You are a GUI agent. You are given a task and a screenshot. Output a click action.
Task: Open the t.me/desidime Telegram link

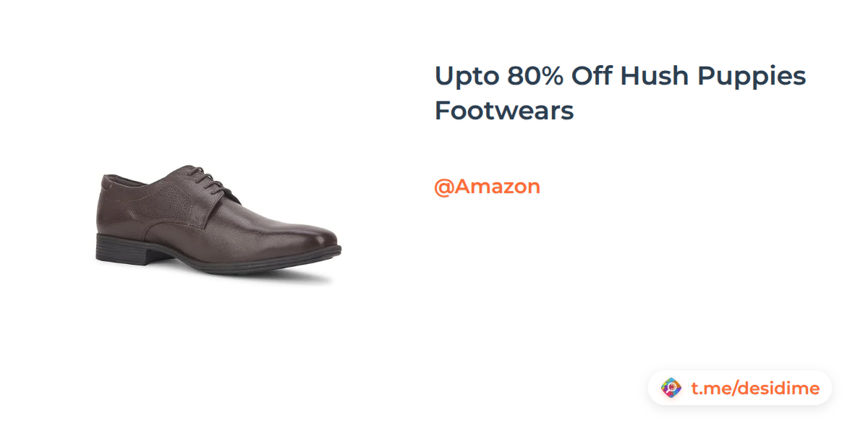755,388
